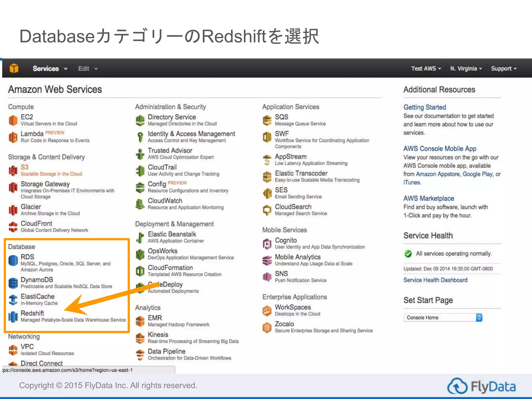Screen dimensions: 532x399
Task: Click the Direct Connect service link
Action: 42,363
